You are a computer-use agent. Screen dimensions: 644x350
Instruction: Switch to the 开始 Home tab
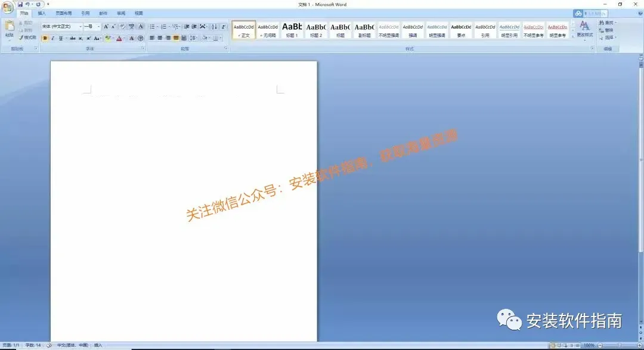tap(24, 14)
